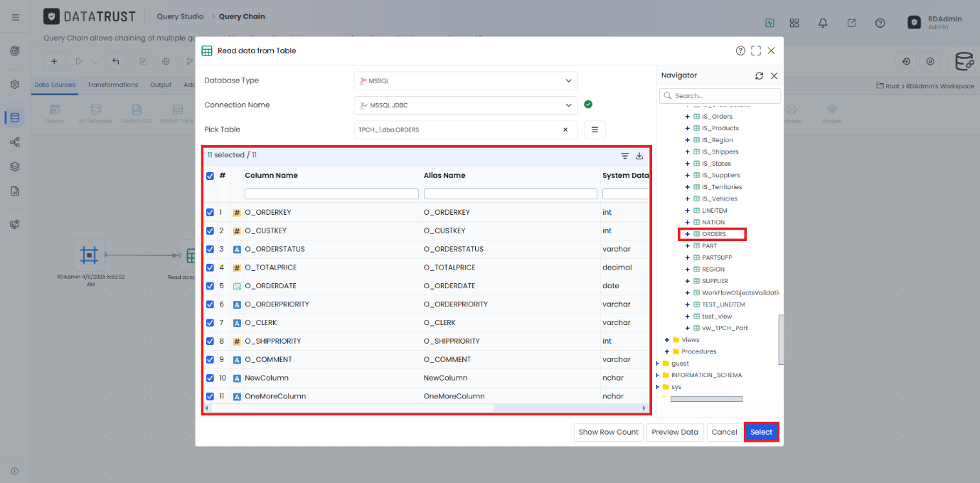Open the workflow nodes icon in sidebar

tap(15, 142)
